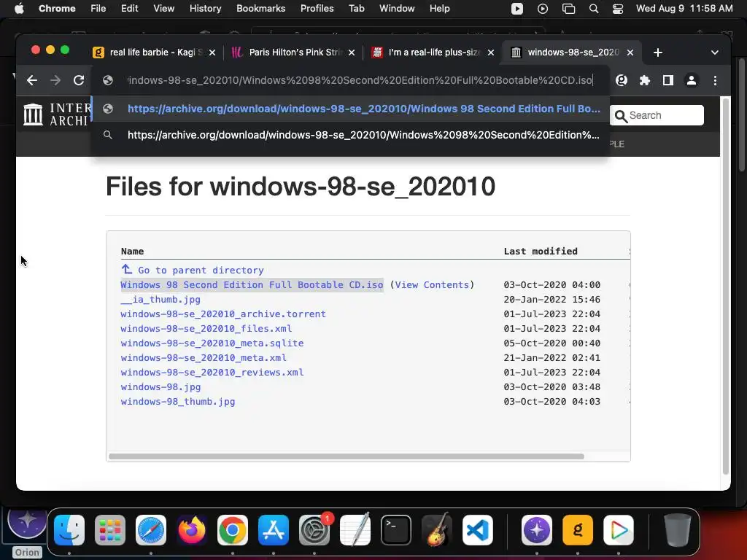Open the Profiles menu

point(317,9)
